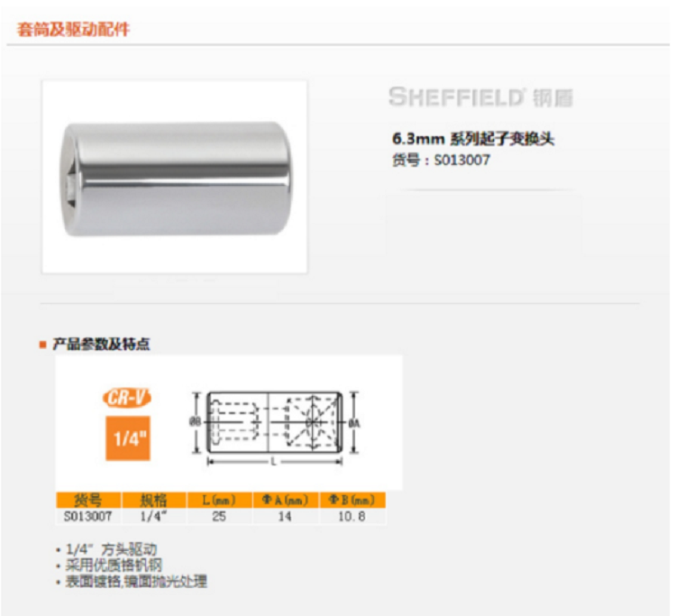
Task: Click the 产品参数及特点 section heading
Action: (101, 345)
